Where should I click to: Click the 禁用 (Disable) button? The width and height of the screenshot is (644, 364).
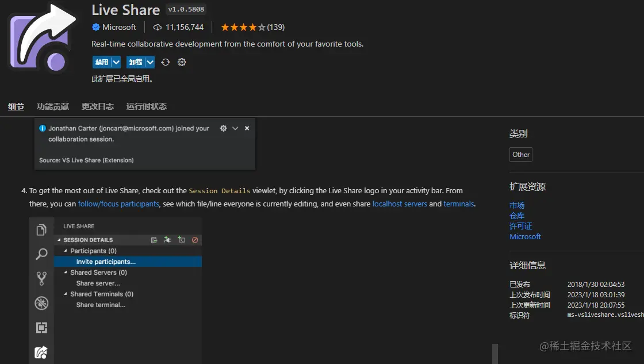click(101, 62)
